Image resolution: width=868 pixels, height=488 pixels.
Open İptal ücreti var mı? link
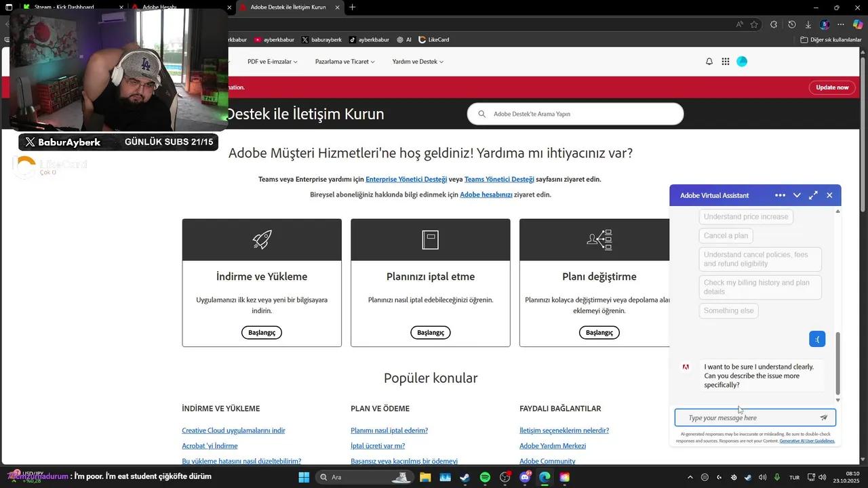click(378, 446)
